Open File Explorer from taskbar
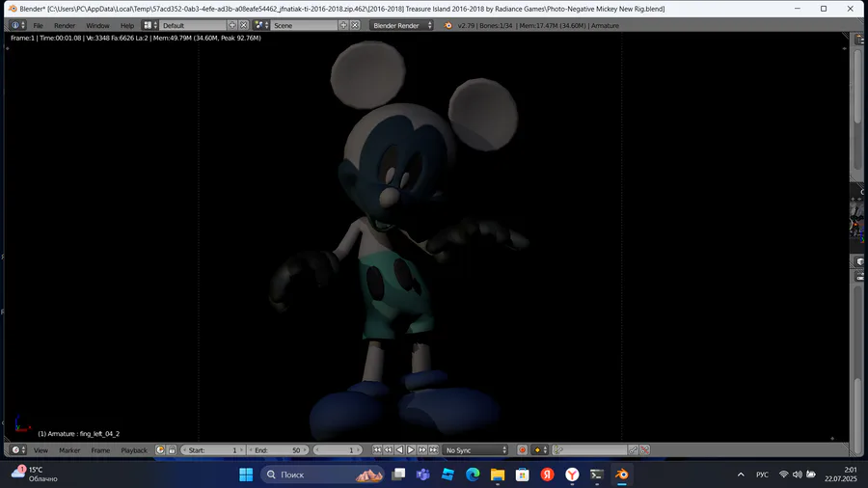Screen dimensions: 868x488 click(x=497, y=474)
